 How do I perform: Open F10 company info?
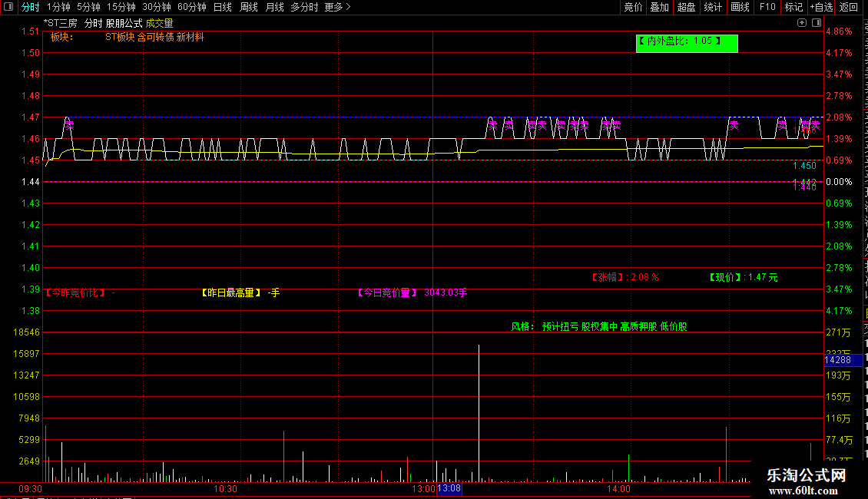767,7
